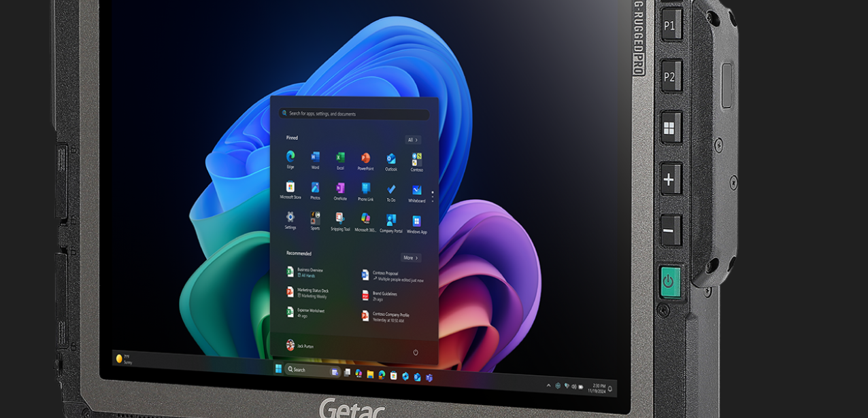Launch PowerPoint from Start menu
The width and height of the screenshot is (868, 418).
click(x=365, y=161)
